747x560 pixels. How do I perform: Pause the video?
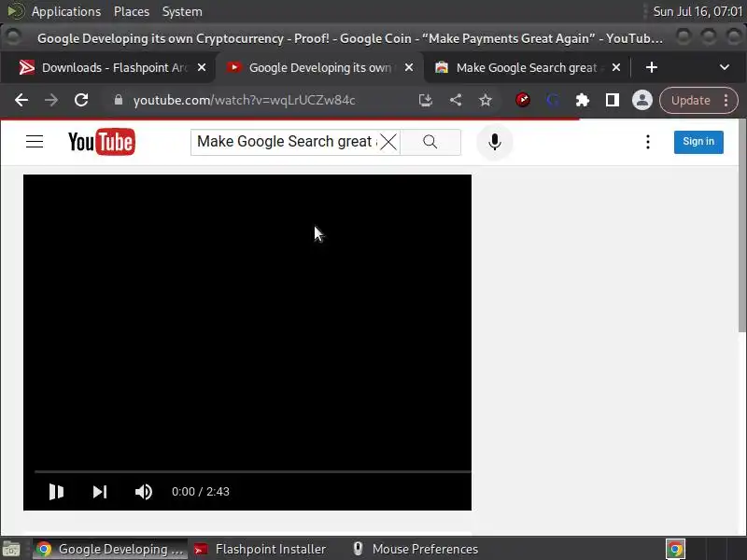[x=56, y=492]
